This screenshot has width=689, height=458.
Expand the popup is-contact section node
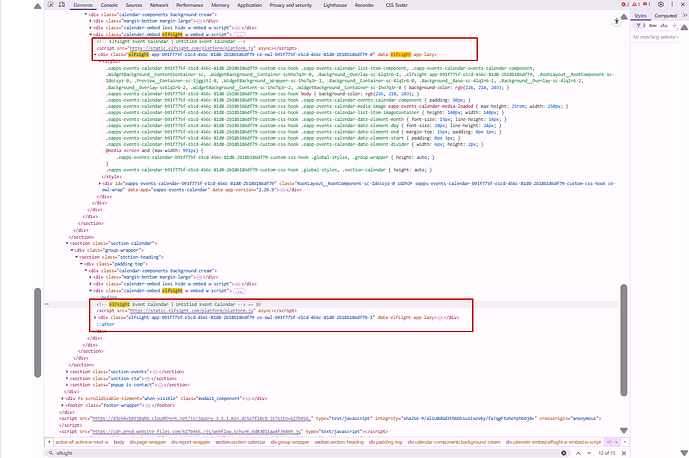[x=67, y=385]
